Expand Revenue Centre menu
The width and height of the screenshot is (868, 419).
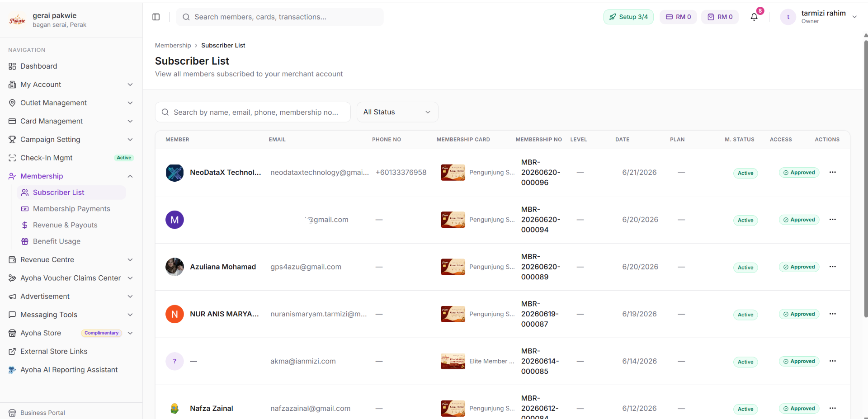[x=71, y=260]
